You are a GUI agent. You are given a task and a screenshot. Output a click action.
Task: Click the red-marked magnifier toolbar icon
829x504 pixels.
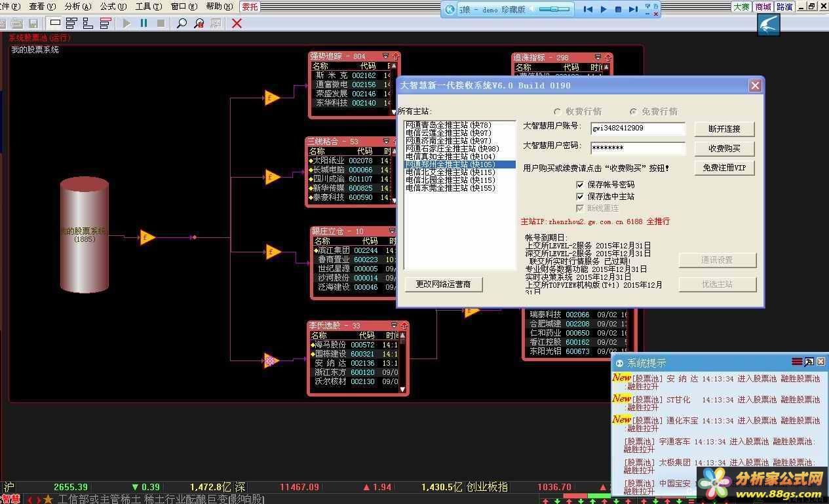199,23
